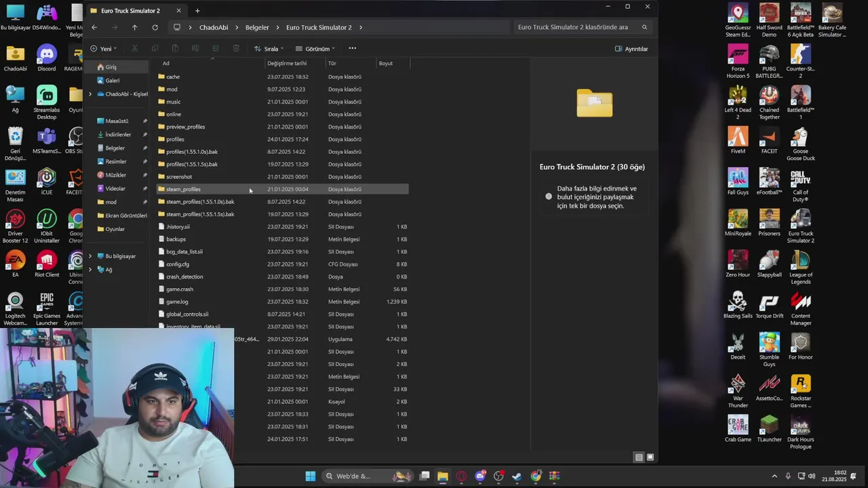Viewport: 868px width, 488px height.
Task: Open the more options ellipsis in toolbar
Action: pyautogui.click(x=352, y=48)
